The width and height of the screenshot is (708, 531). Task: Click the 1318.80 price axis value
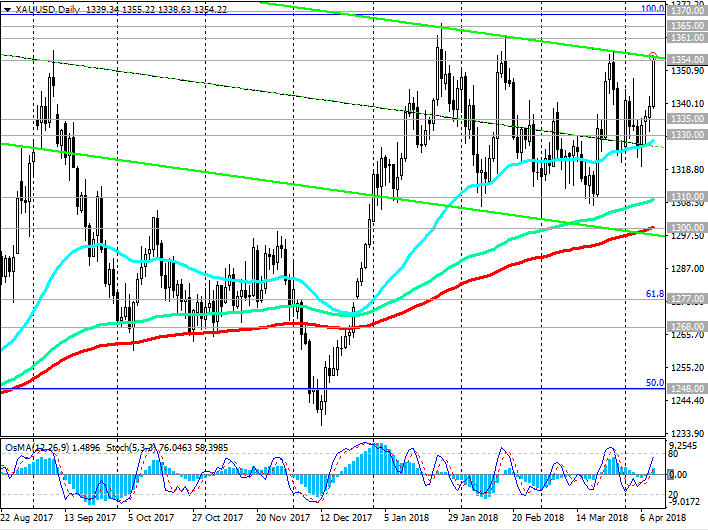tap(688, 170)
